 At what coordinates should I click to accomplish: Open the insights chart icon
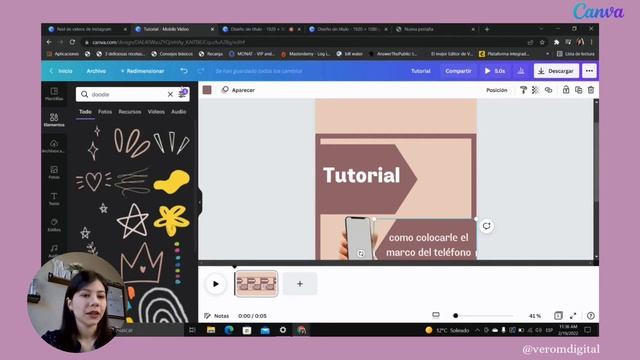pos(521,71)
